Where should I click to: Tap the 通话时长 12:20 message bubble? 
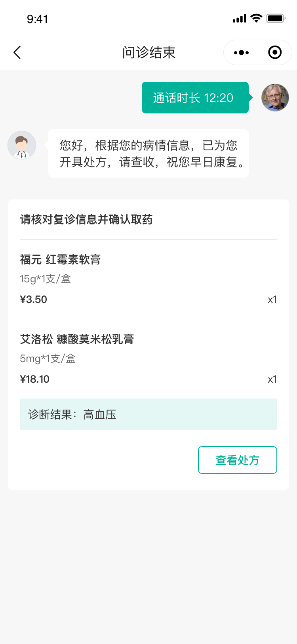(195, 98)
